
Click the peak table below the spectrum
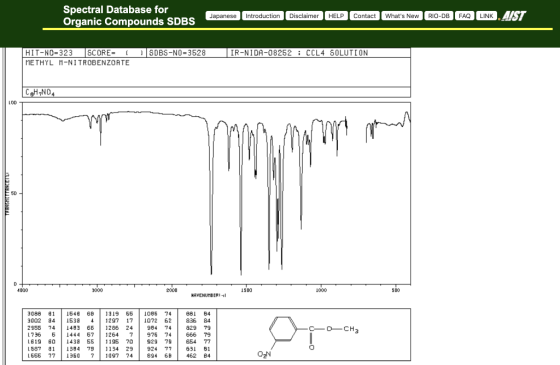[119, 335]
